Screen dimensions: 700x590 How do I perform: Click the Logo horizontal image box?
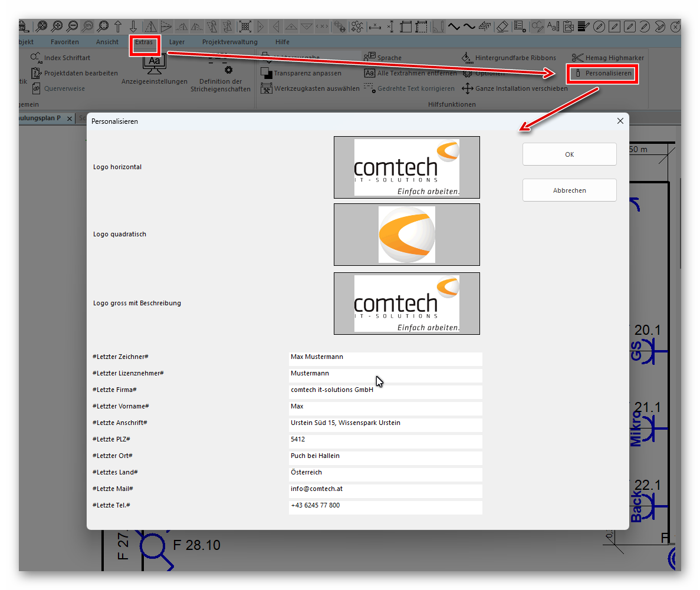click(x=406, y=167)
